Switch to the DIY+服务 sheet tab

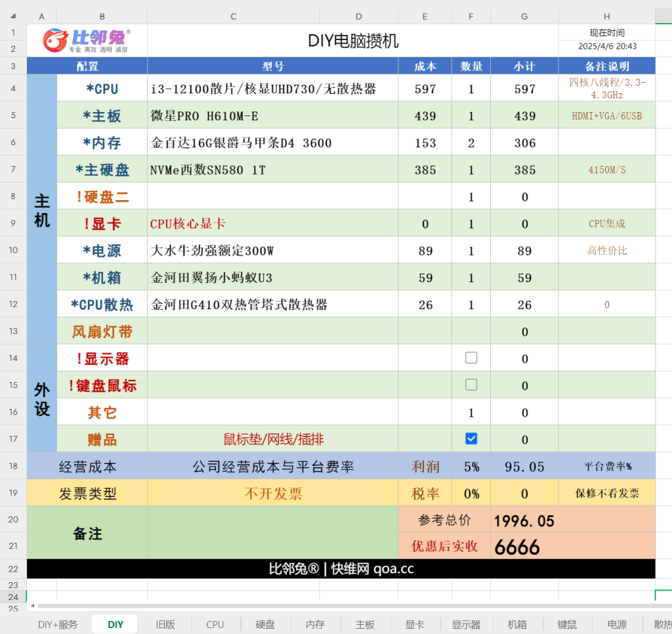(58, 625)
